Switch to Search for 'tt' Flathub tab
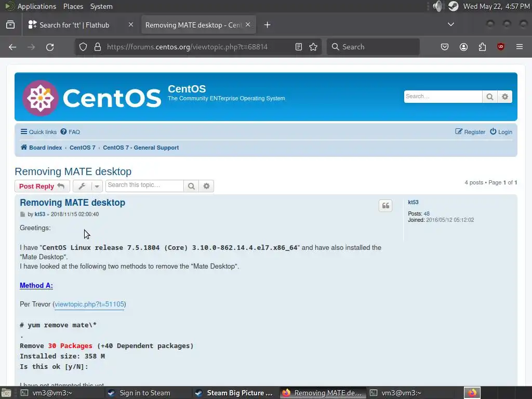The width and height of the screenshot is (532, 399). [74, 25]
